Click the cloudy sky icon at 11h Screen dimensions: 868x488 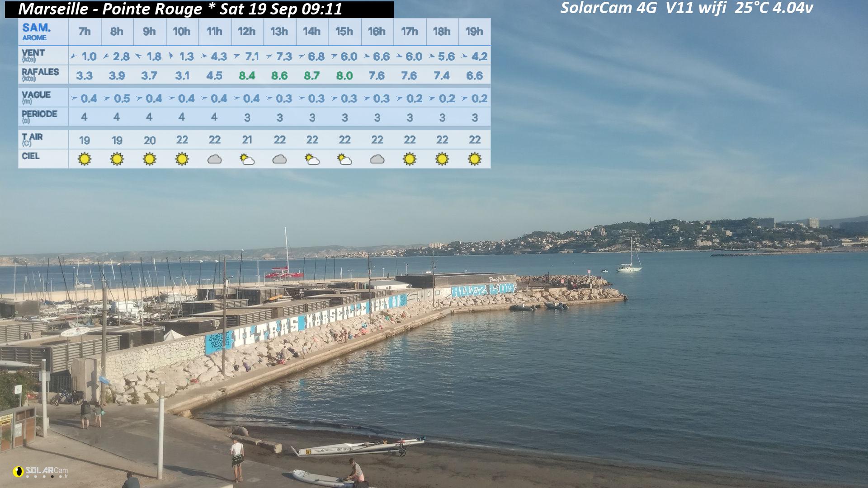214,159
